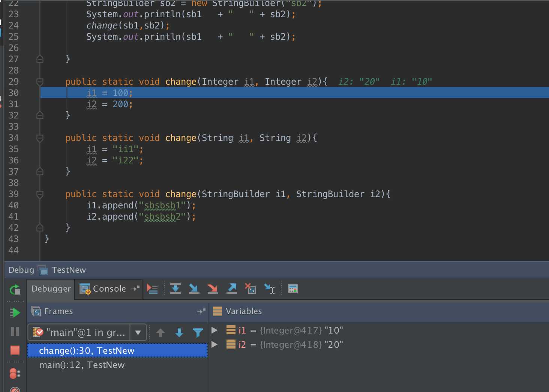Screen dimensions: 549x392
Task: Click the inline debug hint i2: "20"
Action: coord(359,82)
